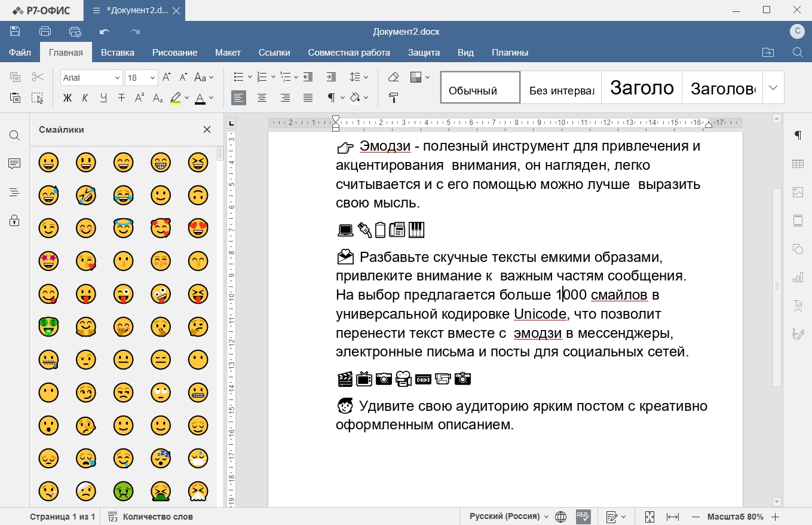
Task: Insert the first grinning face emoji
Action: pos(48,162)
